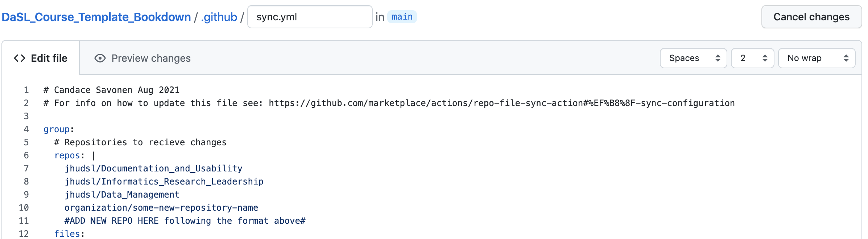Screen dimensions: 868x239
Task: Click the jhudsl/Data_Management line in editor
Action: 122,195
